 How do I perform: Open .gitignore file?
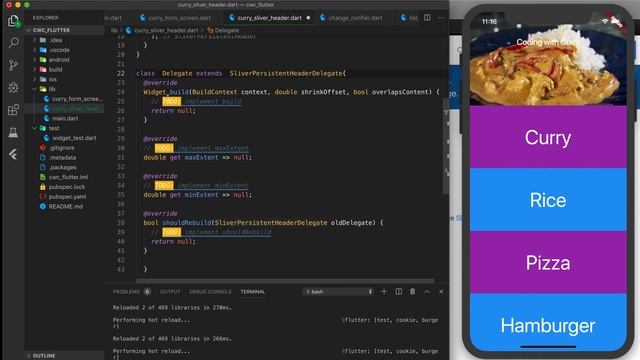click(x=62, y=148)
